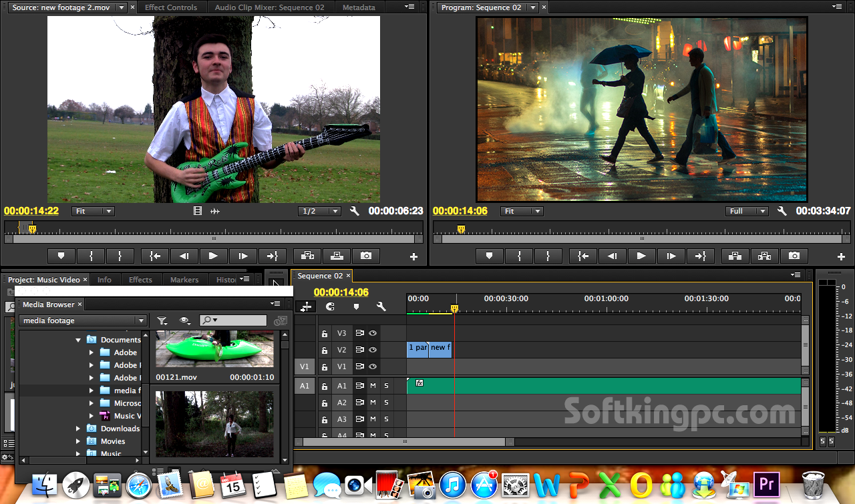
Task: Open Program monitor settings wrench
Action: (782, 211)
